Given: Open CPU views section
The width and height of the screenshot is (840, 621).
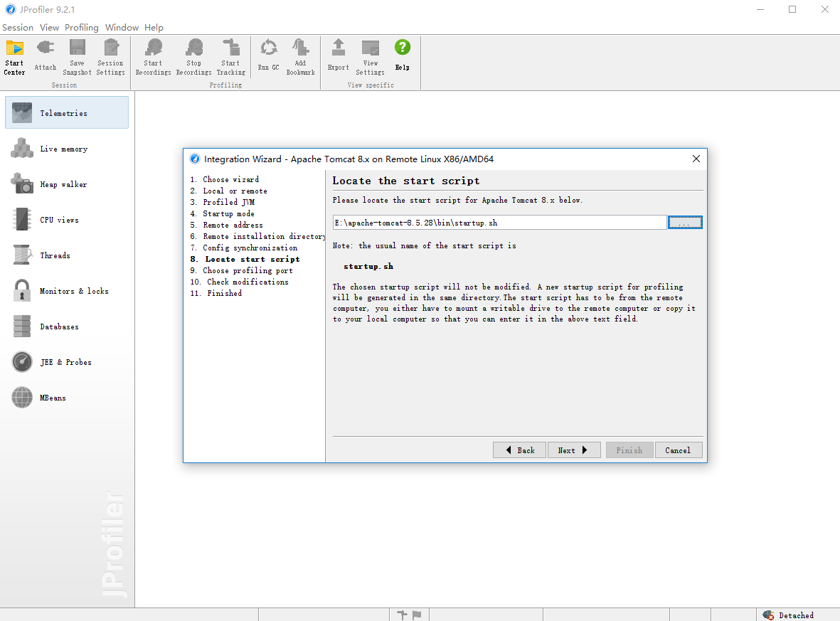Looking at the screenshot, I should pyautogui.click(x=67, y=220).
